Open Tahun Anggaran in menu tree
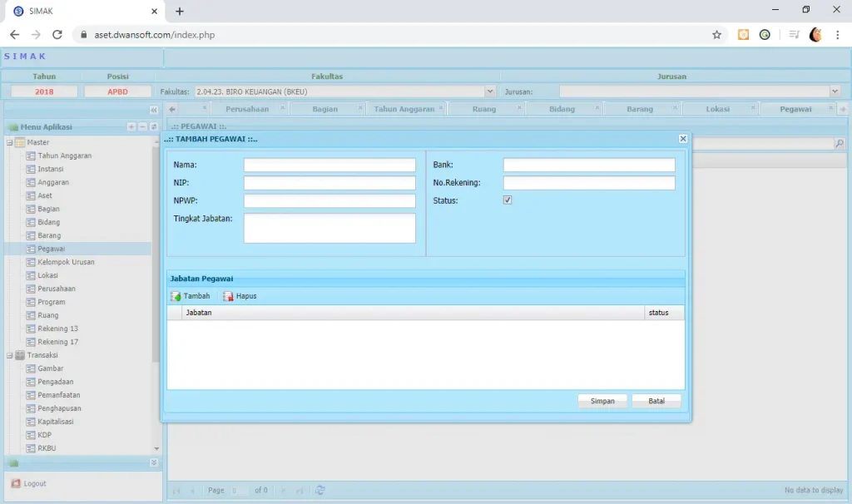 tap(65, 156)
